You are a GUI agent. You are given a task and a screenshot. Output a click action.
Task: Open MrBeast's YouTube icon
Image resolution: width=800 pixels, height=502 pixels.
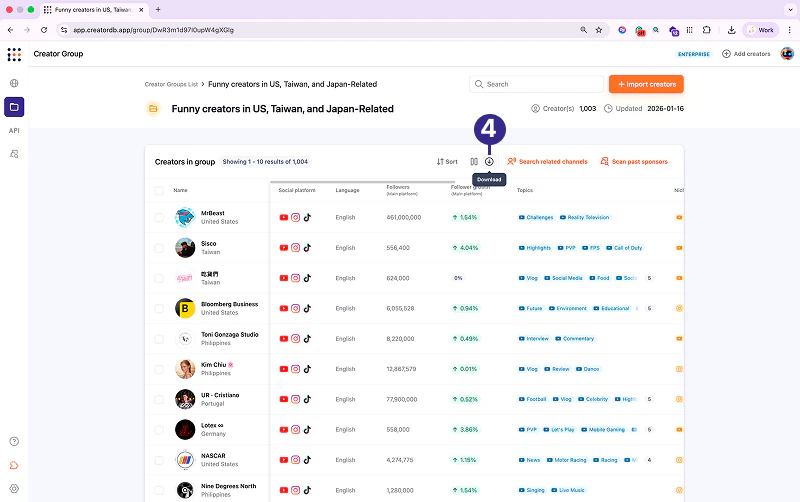[284, 217]
